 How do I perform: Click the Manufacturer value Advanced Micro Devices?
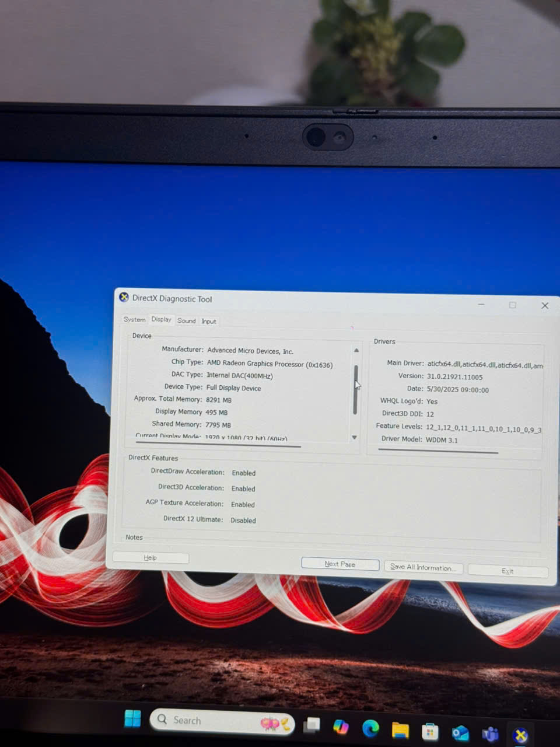click(x=250, y=351)
